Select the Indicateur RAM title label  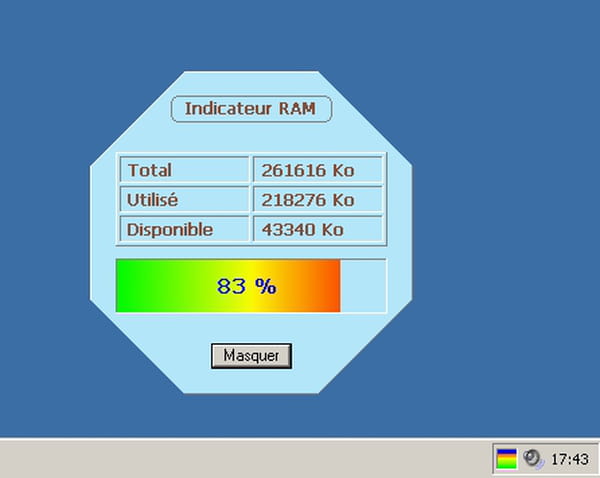click(251, 109)
